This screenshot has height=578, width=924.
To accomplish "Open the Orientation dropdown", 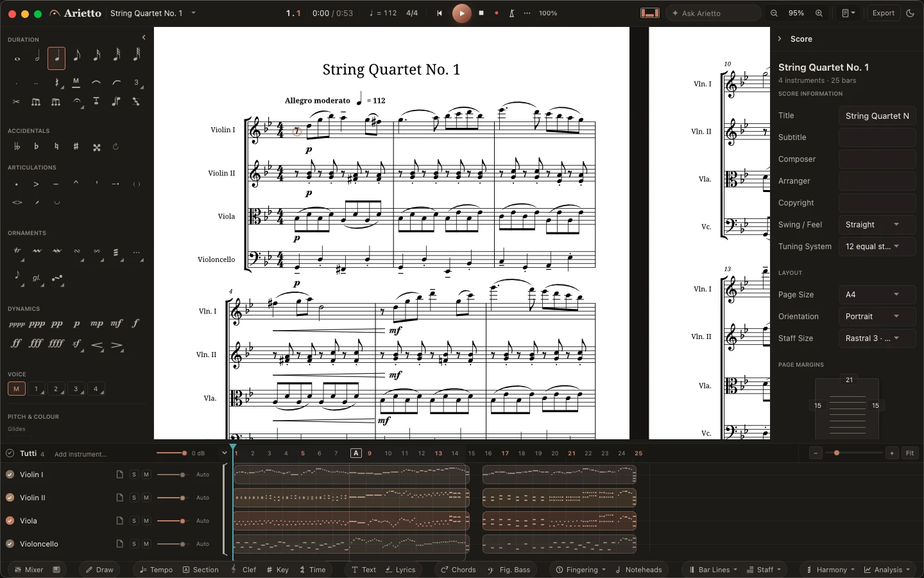I will 877,317.
